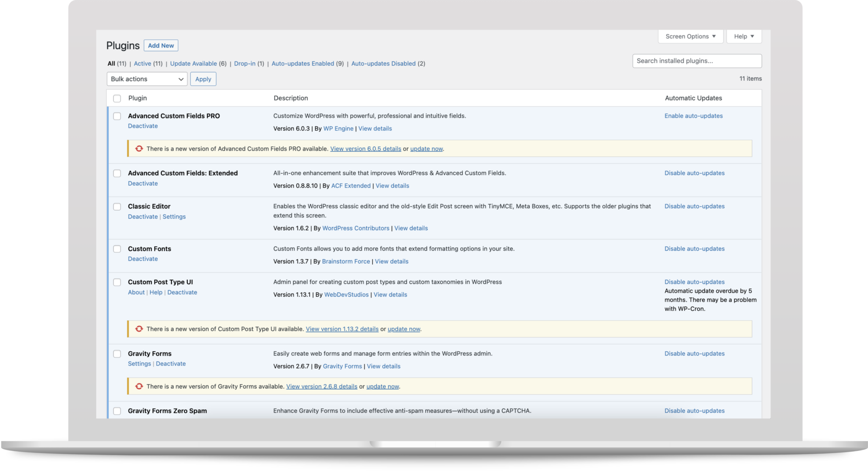Filter by Active plugins
Screen dimensions: 868x475
[142, 64]
